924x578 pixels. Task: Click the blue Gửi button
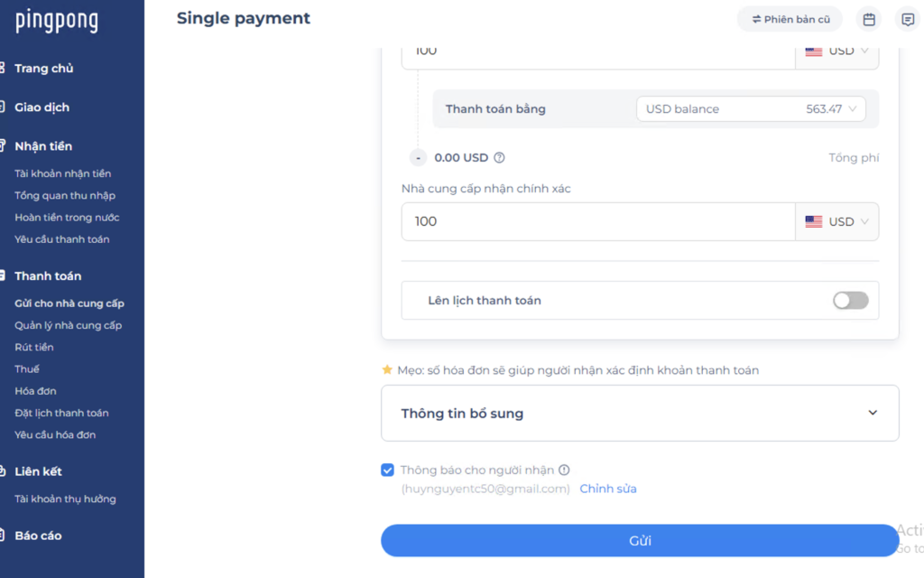click(x=640, y=540)
